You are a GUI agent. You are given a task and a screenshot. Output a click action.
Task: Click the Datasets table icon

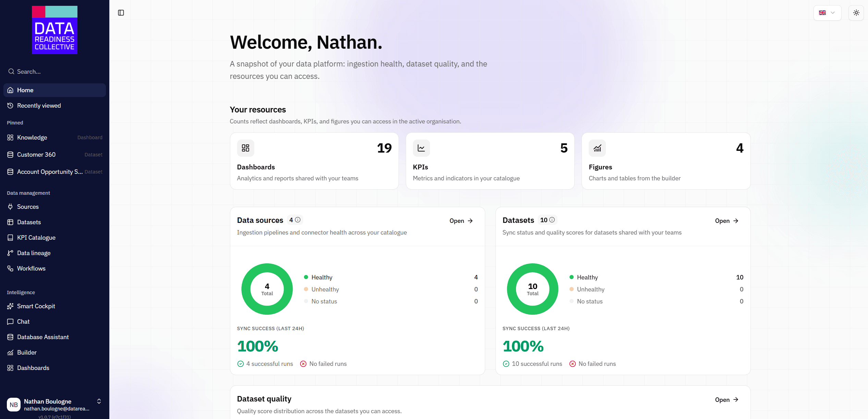coord(10,222)
